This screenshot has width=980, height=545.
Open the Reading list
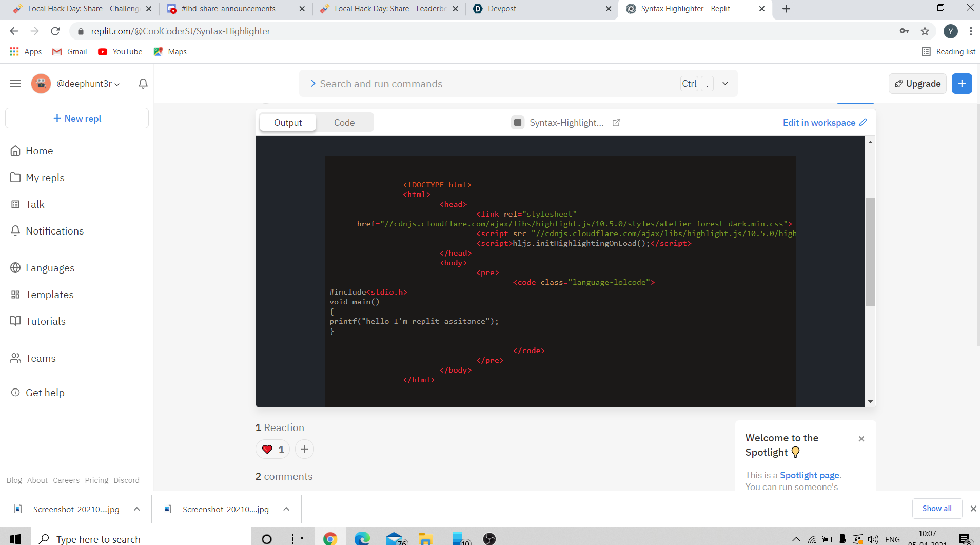(x=948, y=52)
